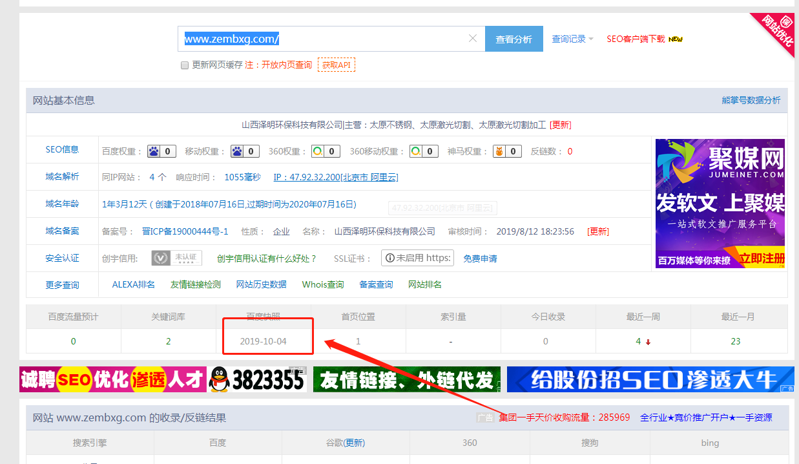The width and height of the screenshot is (799, 464).
Task: Click the 百度流量预计 value 0
Action: tap(73, 341)
